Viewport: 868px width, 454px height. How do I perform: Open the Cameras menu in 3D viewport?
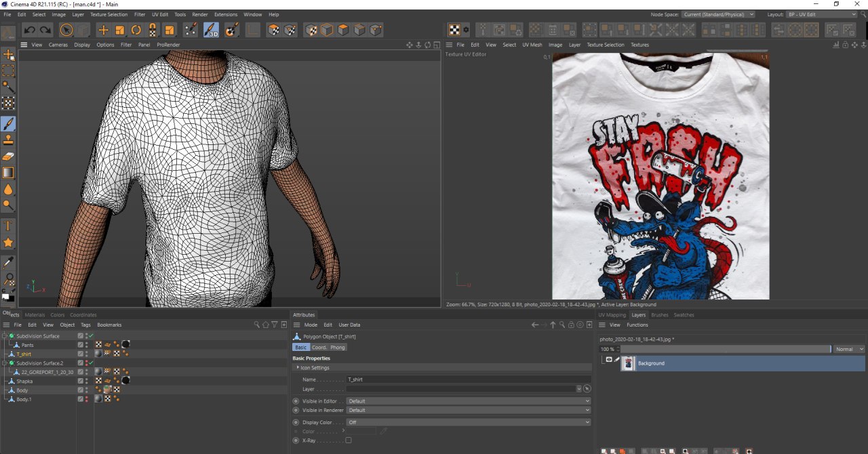58,45
